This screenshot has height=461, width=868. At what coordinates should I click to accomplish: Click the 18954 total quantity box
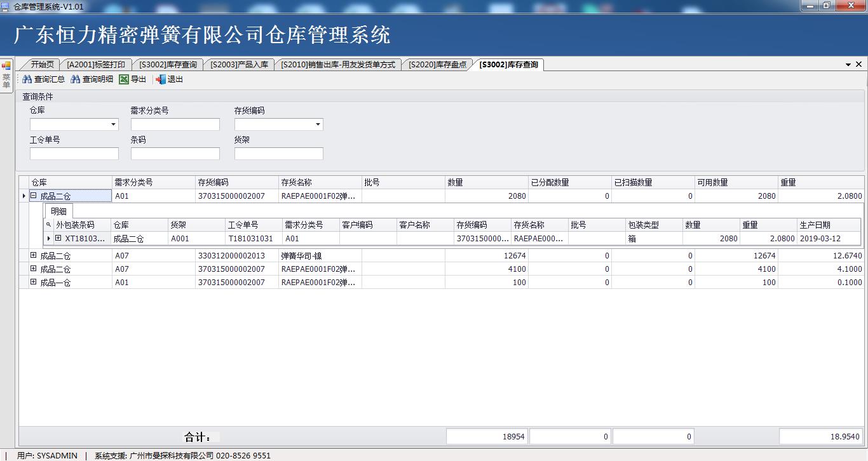(x=487, y=436)
